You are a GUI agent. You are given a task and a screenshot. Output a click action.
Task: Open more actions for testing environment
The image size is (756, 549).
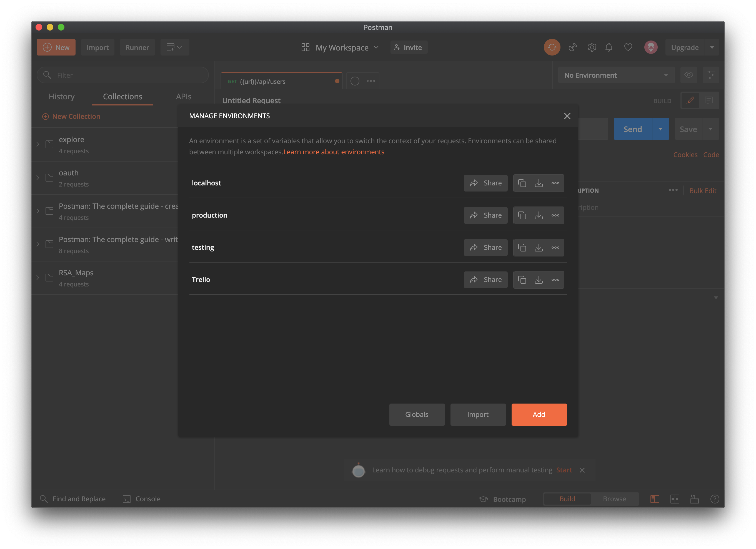tap(555, 248)
